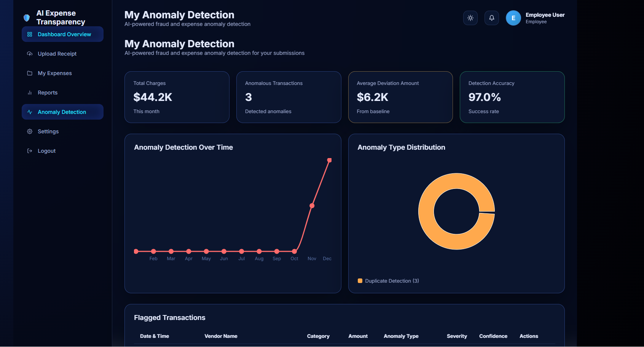Click the shield logo icon
The height and width of the screenshot is (347, 644).
tap(27, 18)
